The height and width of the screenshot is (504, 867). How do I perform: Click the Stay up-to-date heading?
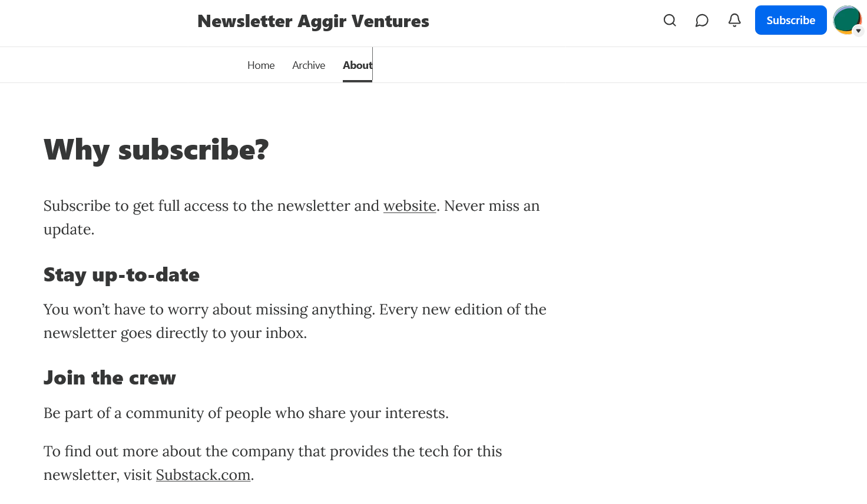[121, 275]
